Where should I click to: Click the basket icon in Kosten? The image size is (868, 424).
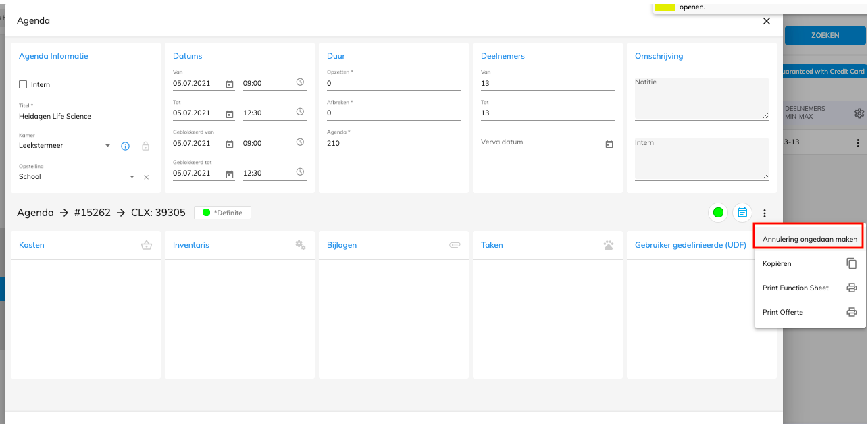pyautogui.click(x=147, y=245)
